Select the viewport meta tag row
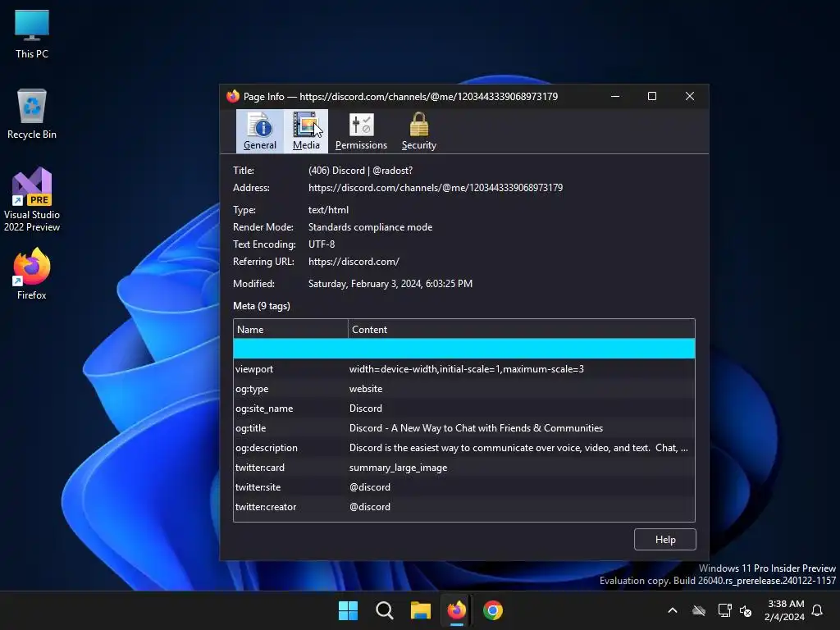 [x=464, y=369]
